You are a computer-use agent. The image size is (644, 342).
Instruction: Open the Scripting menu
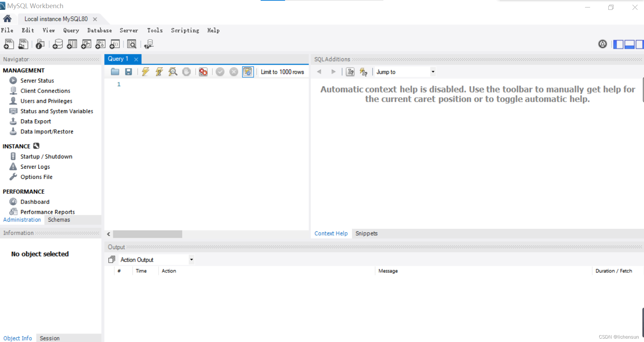(x=185, y=30)
